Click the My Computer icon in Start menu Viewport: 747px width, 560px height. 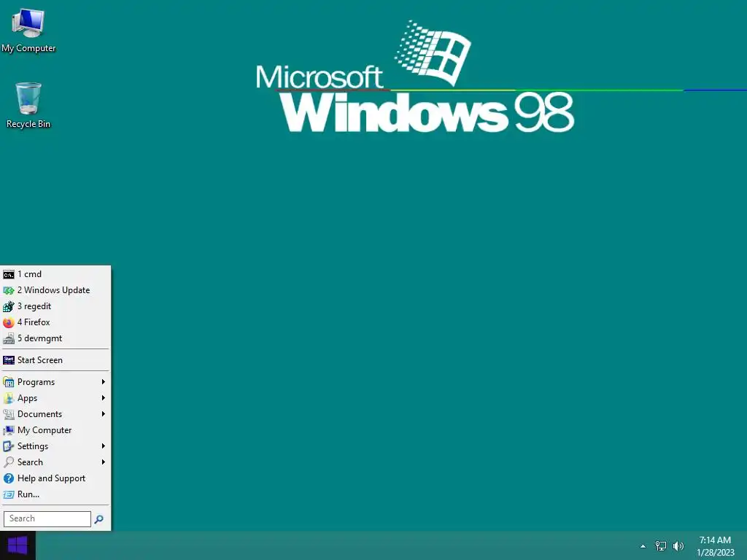[x=9, y=430]
